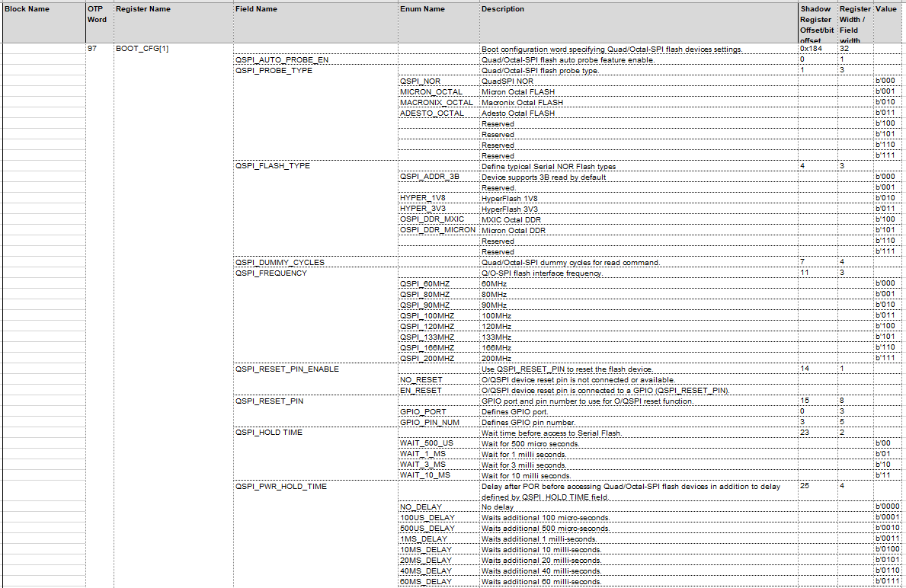Click the 'Macronix Octal FLASH' description cell
This screenshot has width=906, height=588.
(639, 103)
